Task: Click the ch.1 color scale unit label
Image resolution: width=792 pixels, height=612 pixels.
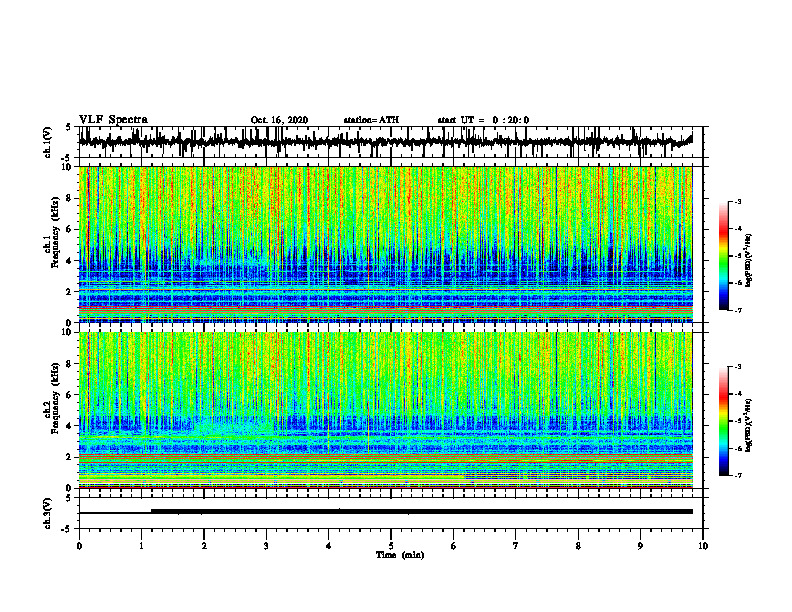Action: pos(749,261)
